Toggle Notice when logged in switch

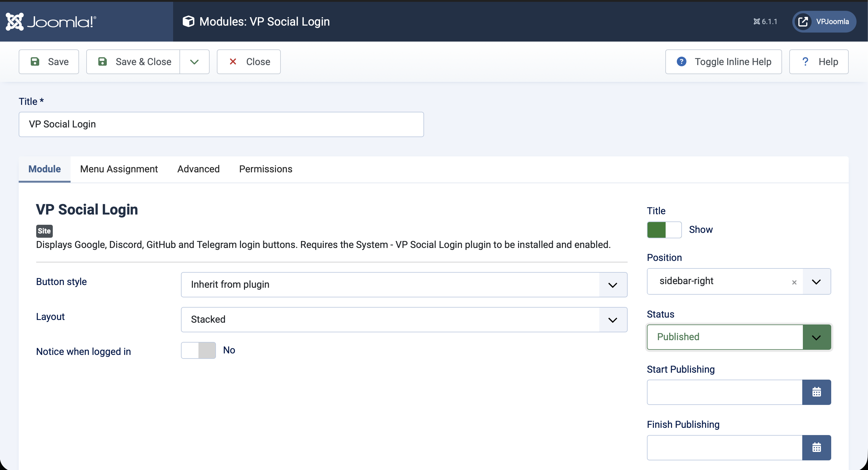[198, 350]
